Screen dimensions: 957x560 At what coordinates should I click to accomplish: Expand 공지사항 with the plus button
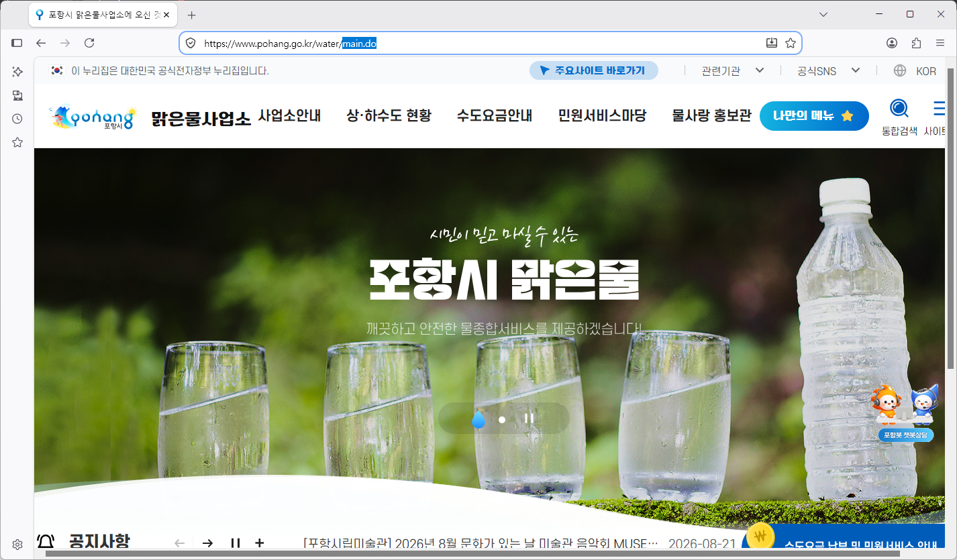coord(260,543)
